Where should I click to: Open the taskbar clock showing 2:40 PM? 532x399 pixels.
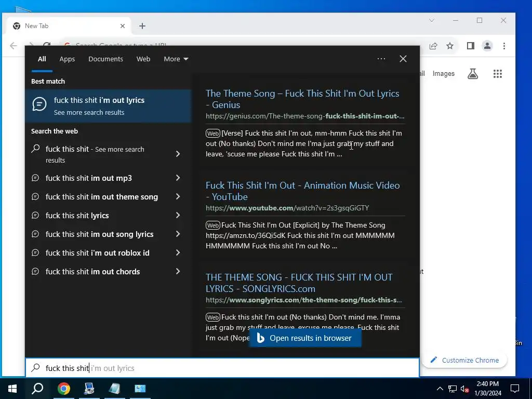point(487,389)
